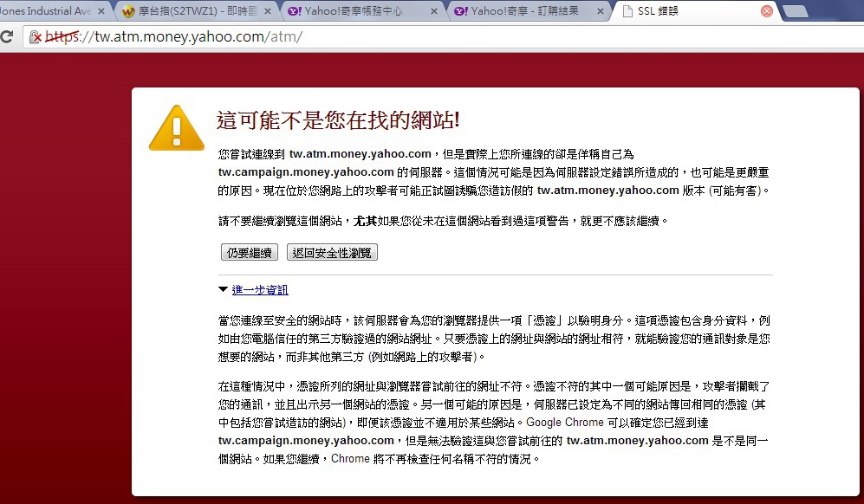Switch to the 摩台指(S2TWZ1) tab
This screenshot has width=864, height=504.
pos(196,11)
